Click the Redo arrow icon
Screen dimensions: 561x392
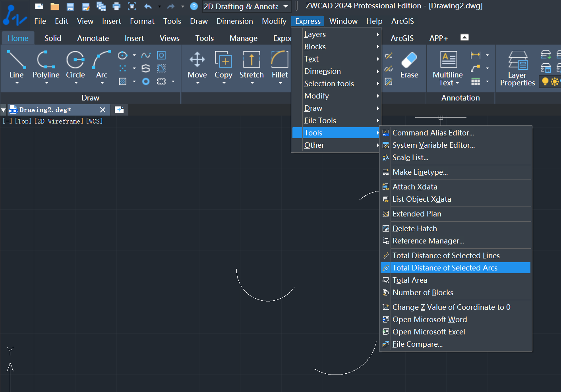tap(171, 6)
